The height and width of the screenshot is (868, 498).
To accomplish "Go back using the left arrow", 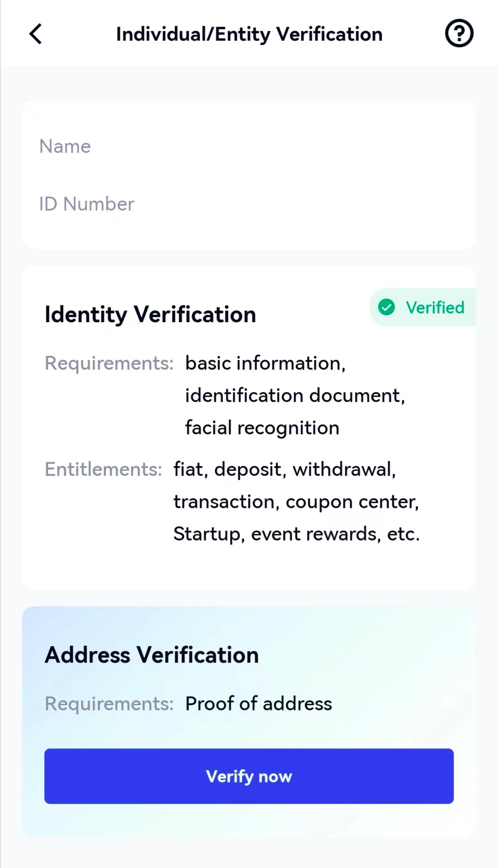I will tap(36, 34).
